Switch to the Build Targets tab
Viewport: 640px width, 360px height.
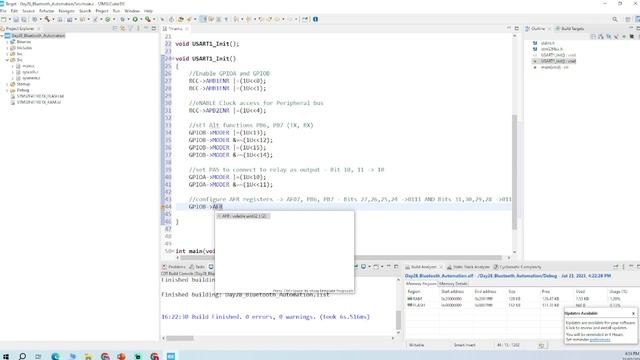click(x=569, y=29)
